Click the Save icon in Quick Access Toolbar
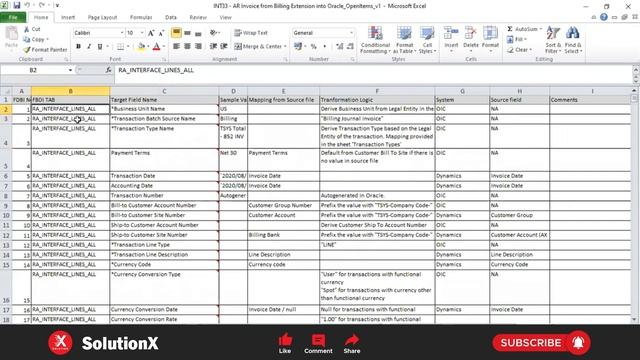The height and width of the screenshot is (360, 640). point(17,5)
